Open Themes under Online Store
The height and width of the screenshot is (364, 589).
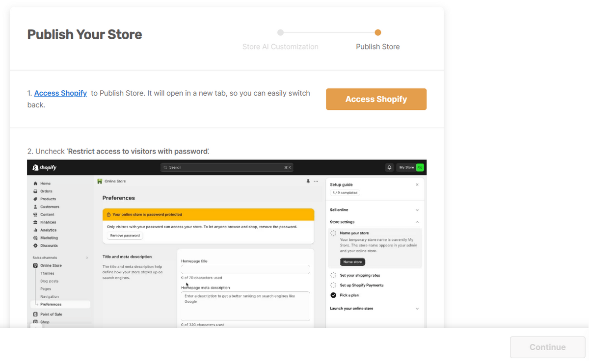pyautogui.click(x=47, y=273)
